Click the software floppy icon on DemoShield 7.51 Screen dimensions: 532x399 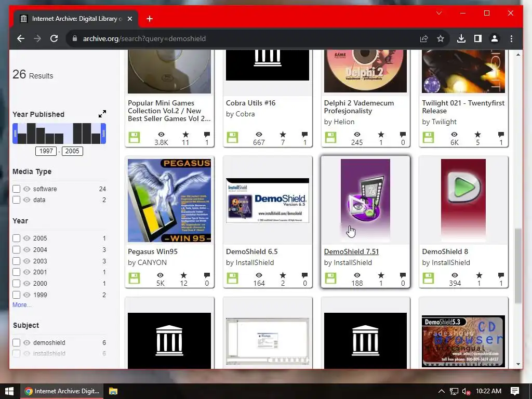click(x=330, y=278)
